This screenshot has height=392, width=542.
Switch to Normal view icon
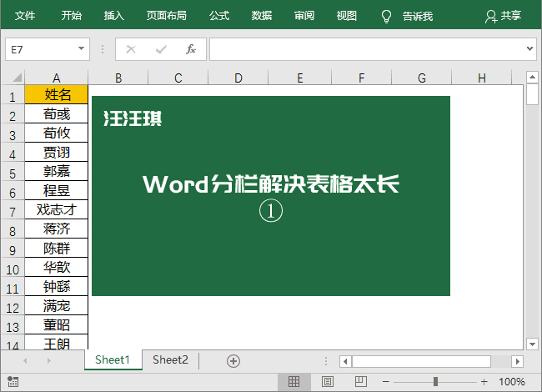pos(294,382)
